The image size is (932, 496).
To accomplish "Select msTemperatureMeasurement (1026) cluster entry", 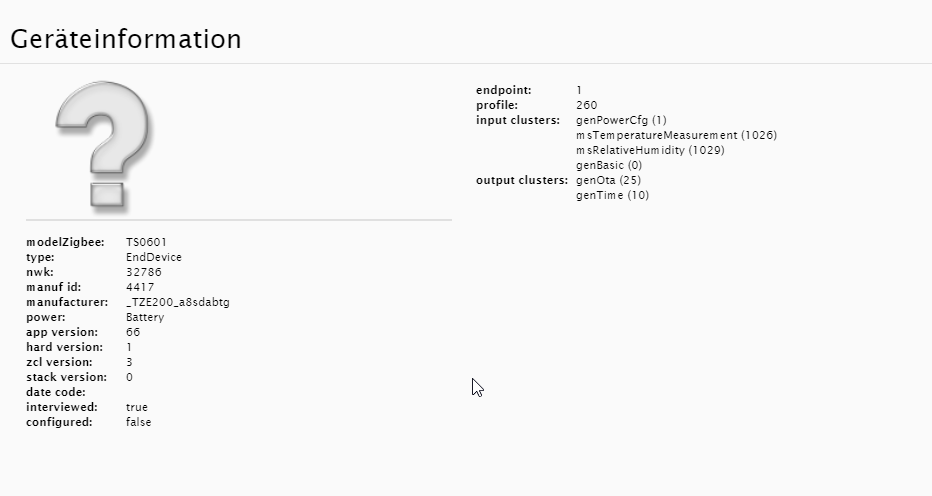I will point(676,135).
